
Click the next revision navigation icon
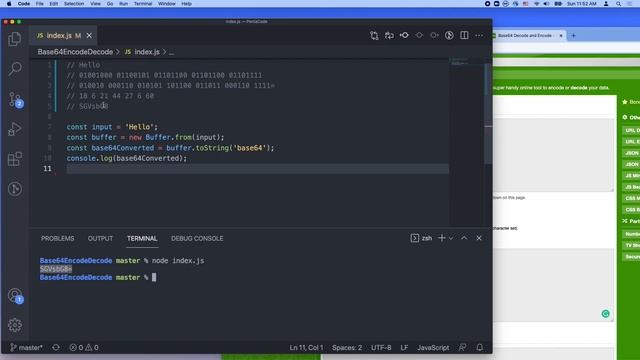(434, 36)
